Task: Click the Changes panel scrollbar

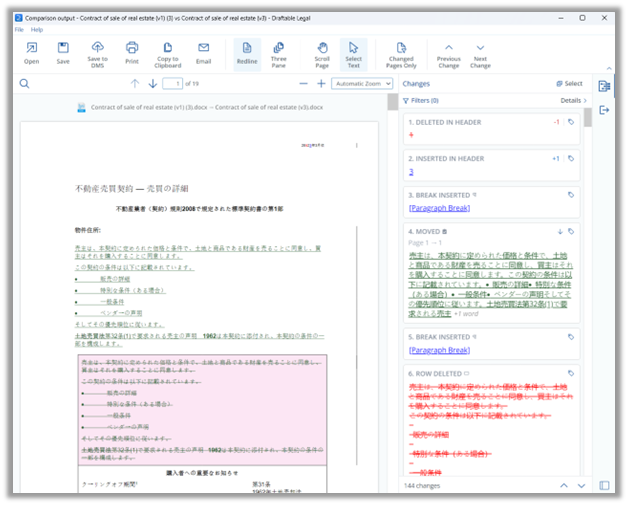Action: pos(588,117)
